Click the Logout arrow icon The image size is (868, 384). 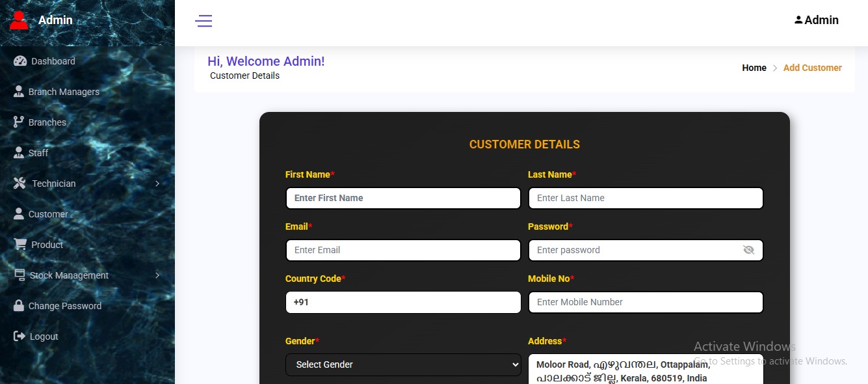tap(19, 336)
